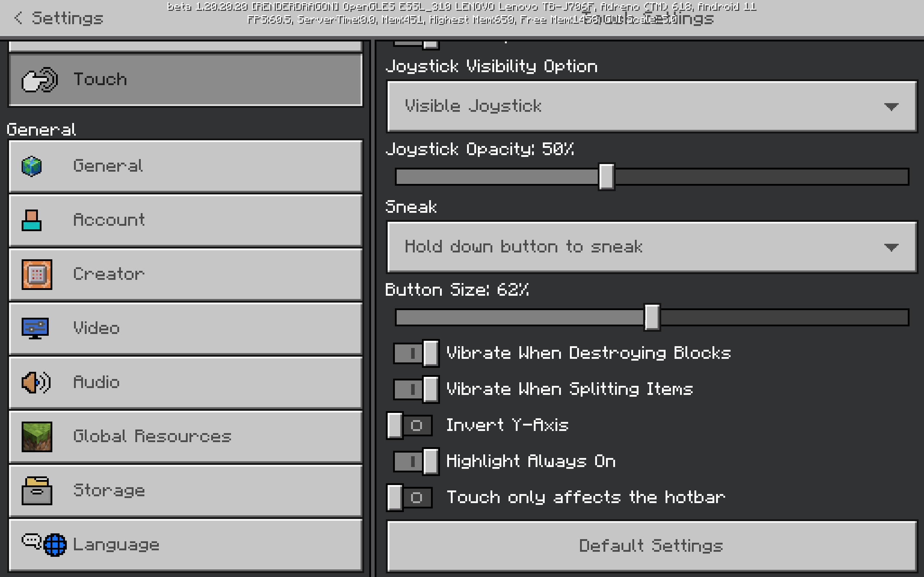Click the Joystick Opacity slider handle
This screenshot has width=924, height=577.
(x=606, y=177)
